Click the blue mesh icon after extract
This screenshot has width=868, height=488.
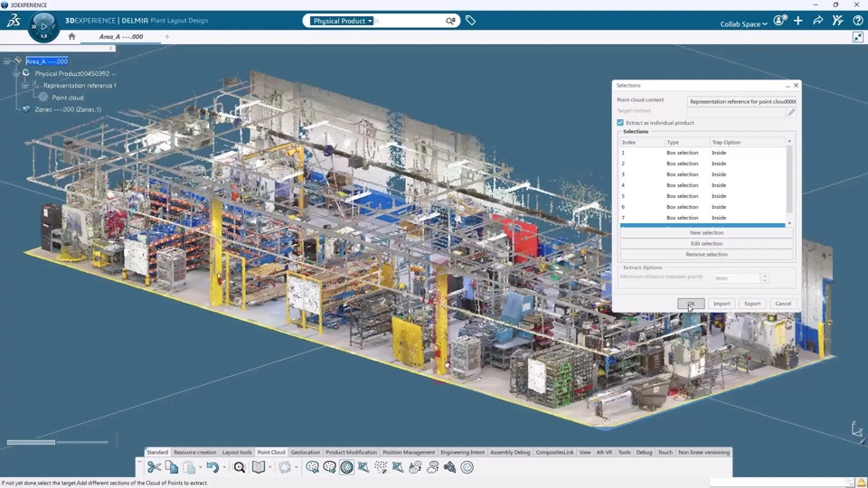[x=363, y=467]
